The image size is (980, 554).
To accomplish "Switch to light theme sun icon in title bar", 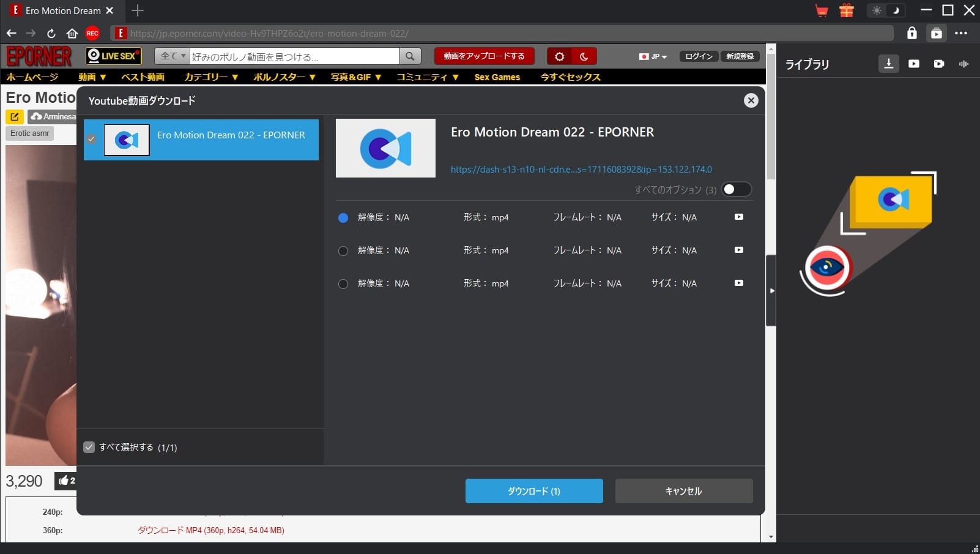I will (x=877, y=10).
